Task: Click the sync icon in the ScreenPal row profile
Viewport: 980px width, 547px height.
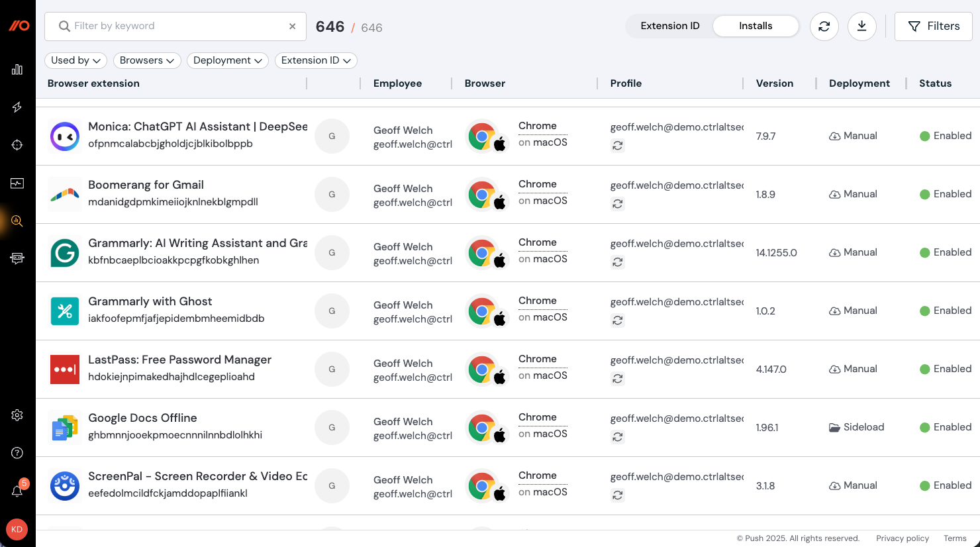Action: pos(618,495)
